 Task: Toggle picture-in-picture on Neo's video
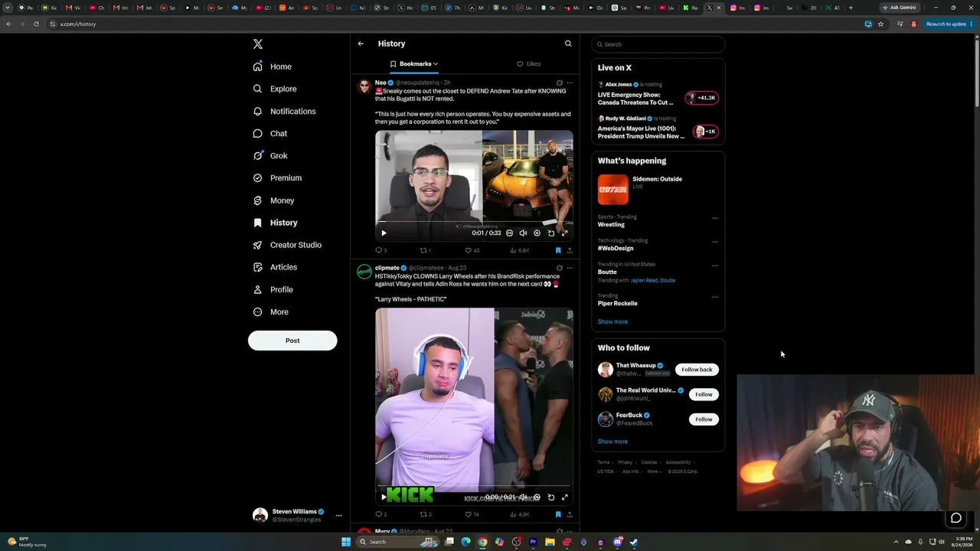coord(550,233)
